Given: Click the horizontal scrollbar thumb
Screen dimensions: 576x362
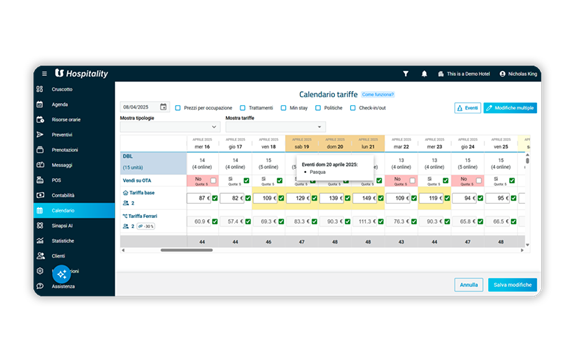Looking at the screenshot, I should (187, 250).
